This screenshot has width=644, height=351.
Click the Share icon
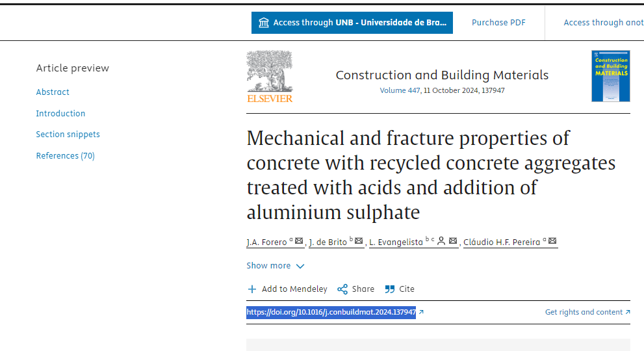[x=342, y=289]
